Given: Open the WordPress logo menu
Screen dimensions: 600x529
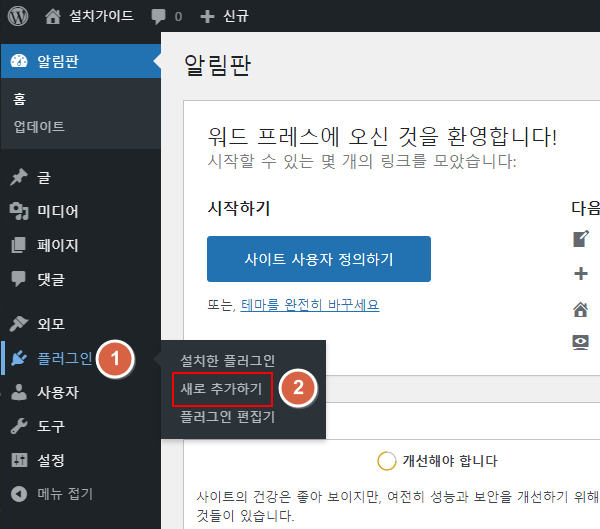Looking at the screenshot, I should (18, 16).
